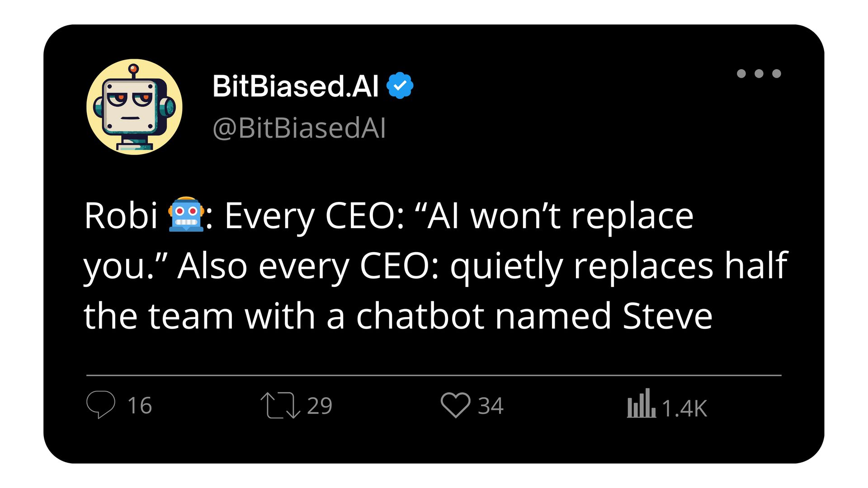
Task: Click the views bar chart icon
Action: point(641,403)
